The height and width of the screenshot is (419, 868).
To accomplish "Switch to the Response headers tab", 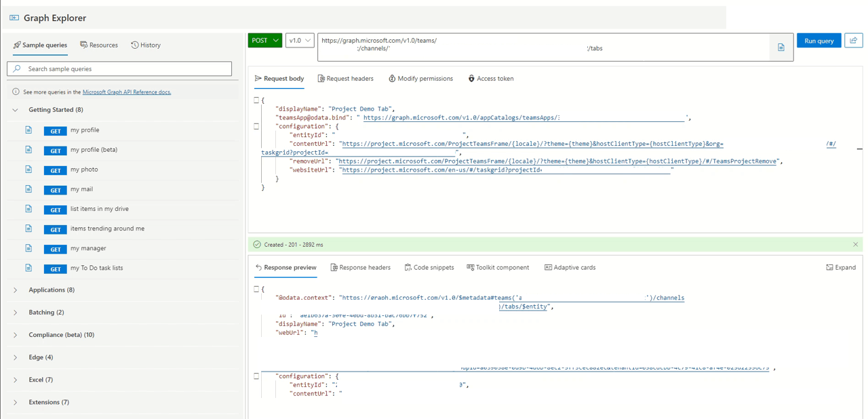I will [x=360, y=268].
